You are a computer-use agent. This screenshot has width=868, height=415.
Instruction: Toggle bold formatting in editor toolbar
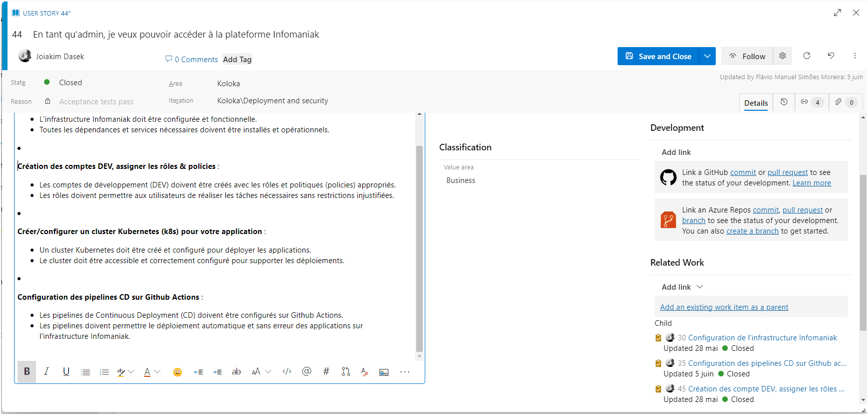click(x=27, y=371)
